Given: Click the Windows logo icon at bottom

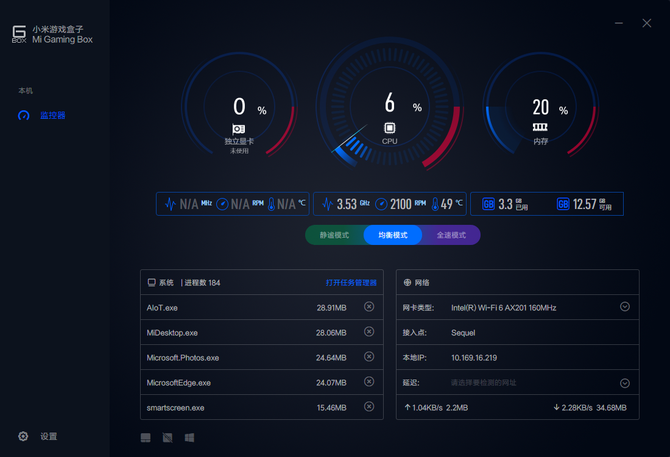Looking at the screenshot, I should pyautogui.click(x=189, y=438).
